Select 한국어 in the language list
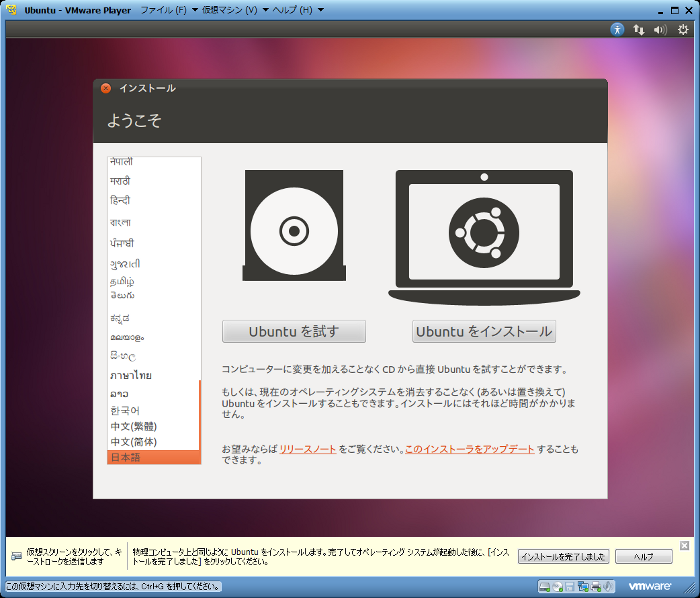The width and height of the screenshot is (700, 598). point(154,410)
